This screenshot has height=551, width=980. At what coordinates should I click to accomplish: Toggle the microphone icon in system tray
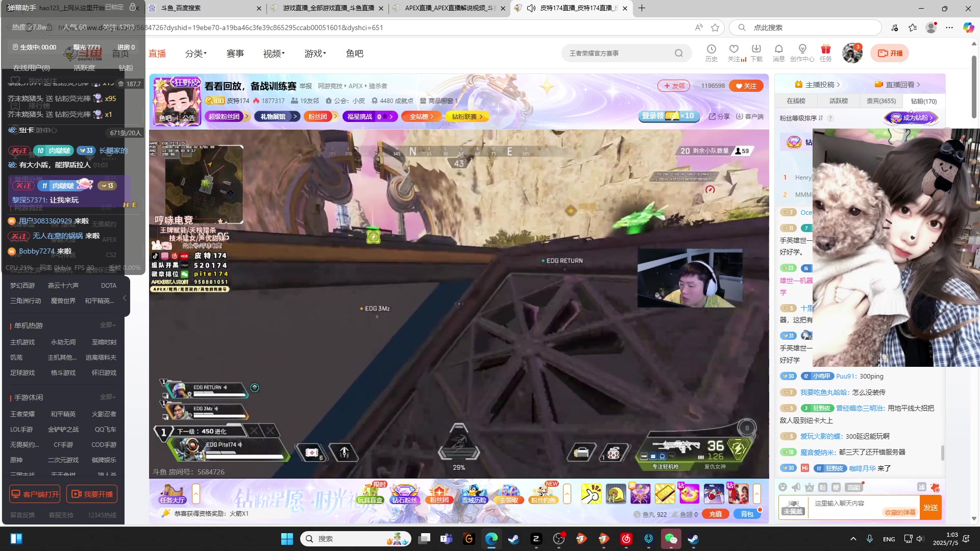(870, 539)
